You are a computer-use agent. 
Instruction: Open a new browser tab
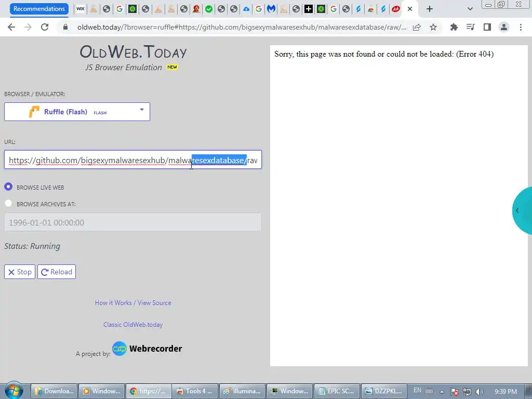tap(430, 9)
